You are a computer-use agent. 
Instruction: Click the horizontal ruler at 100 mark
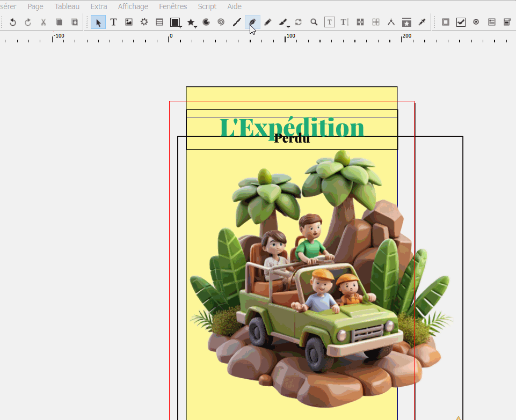(x=285, y=38)
